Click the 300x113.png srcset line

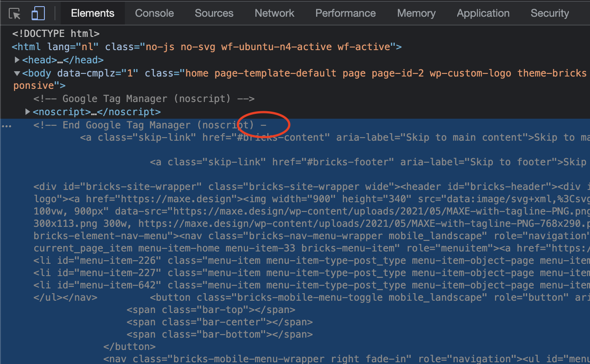[312, 224]
